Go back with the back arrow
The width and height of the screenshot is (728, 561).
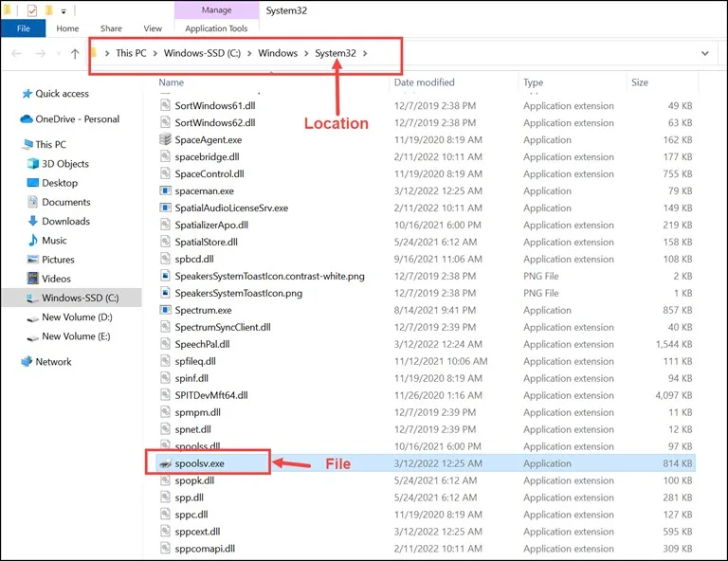[x=17, y=53]
